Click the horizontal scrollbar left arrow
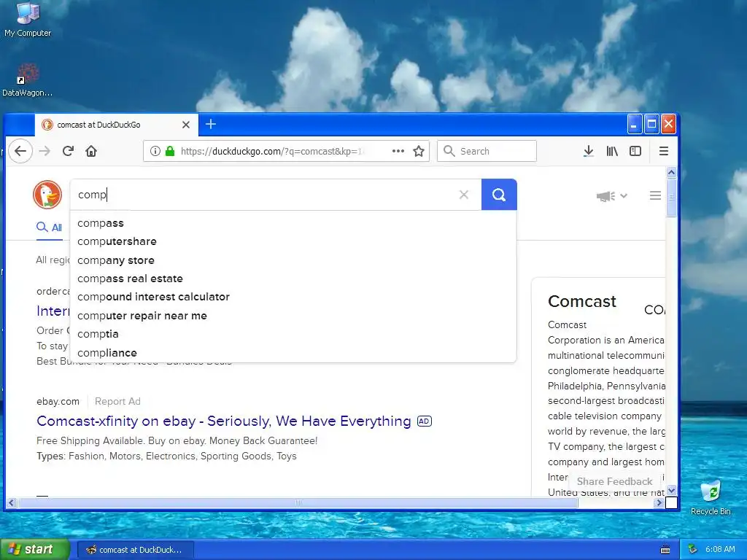This screenshot has height=560, width=747. pyautogui.click(x=12, y=503)
